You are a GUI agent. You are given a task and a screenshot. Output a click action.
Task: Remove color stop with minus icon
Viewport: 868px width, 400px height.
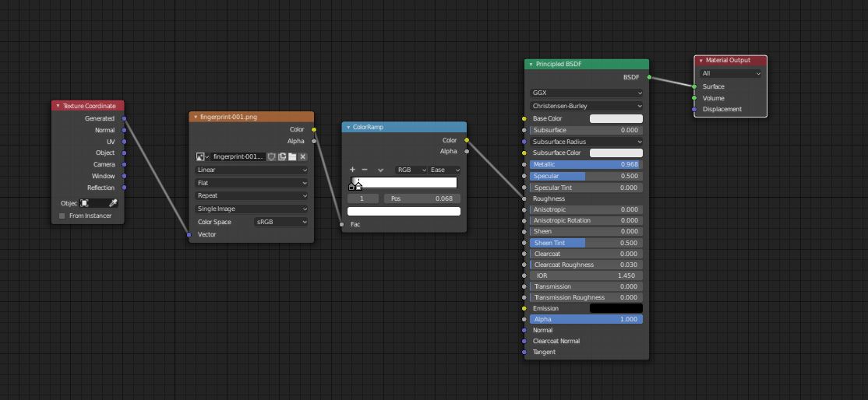pyautogui.click(x=364, y=170)
